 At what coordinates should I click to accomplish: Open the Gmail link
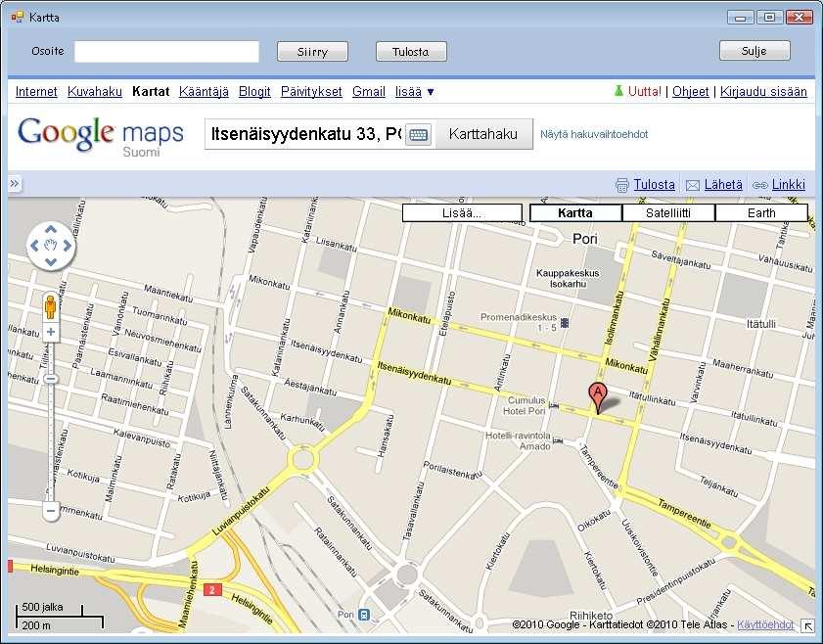369,91
